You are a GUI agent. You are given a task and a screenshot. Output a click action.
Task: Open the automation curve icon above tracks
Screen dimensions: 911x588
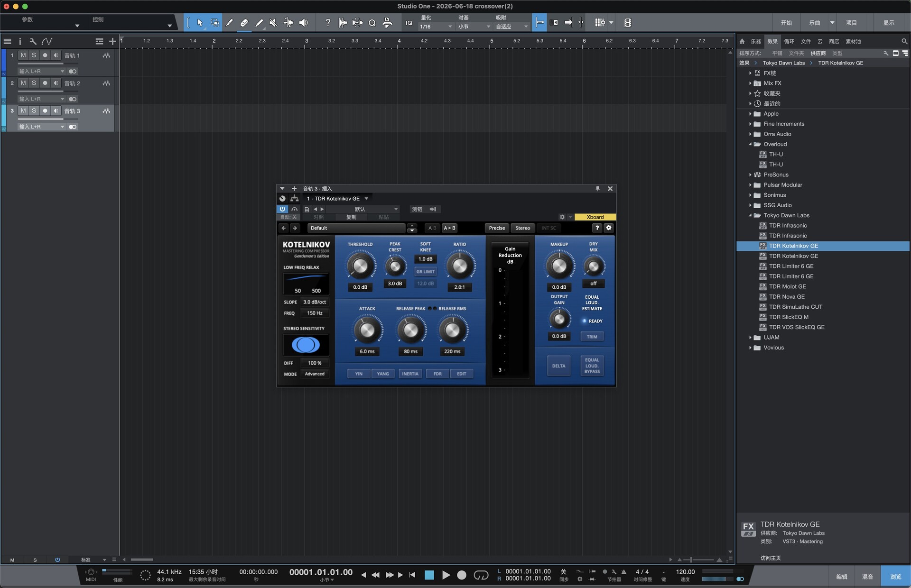(46, 41)
